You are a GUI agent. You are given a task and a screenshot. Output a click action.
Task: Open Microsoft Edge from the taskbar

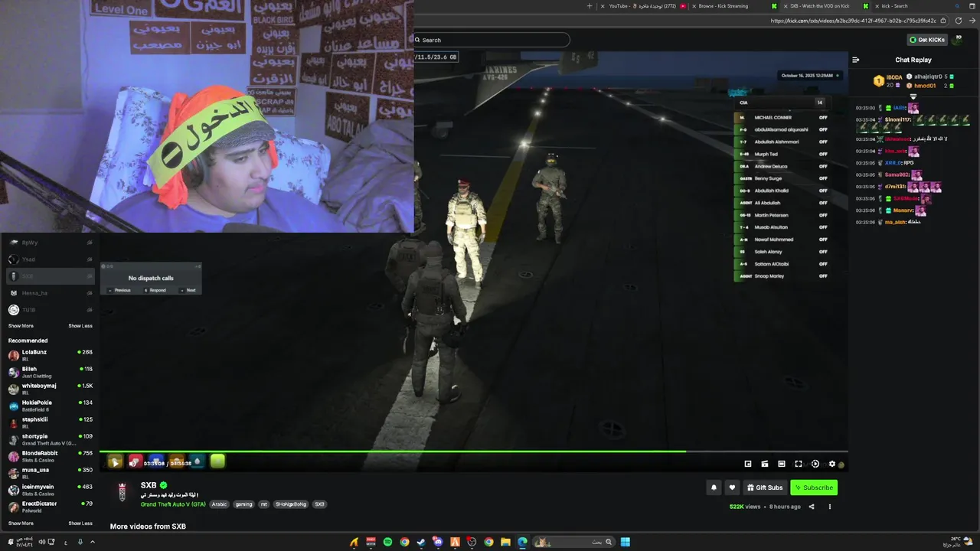tap(522, 542)
